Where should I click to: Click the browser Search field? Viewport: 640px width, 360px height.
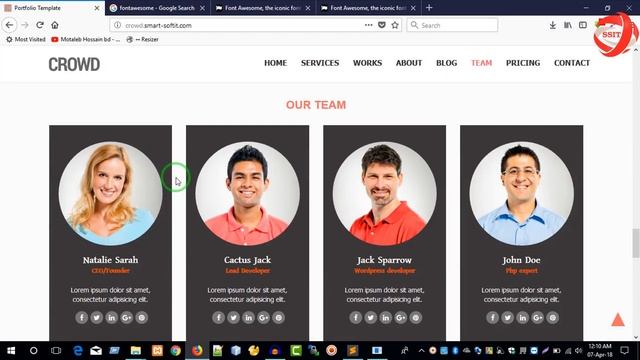pos(452,25)
